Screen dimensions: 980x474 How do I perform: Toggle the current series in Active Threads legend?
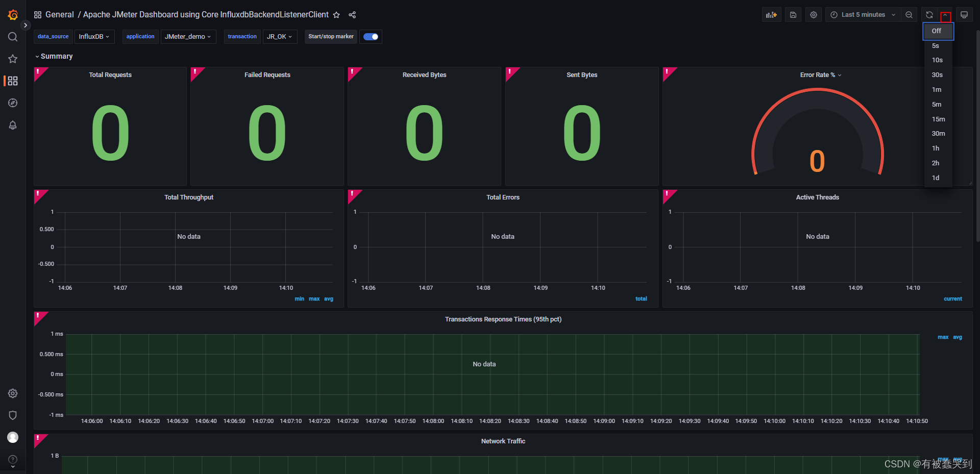[953, 299]
